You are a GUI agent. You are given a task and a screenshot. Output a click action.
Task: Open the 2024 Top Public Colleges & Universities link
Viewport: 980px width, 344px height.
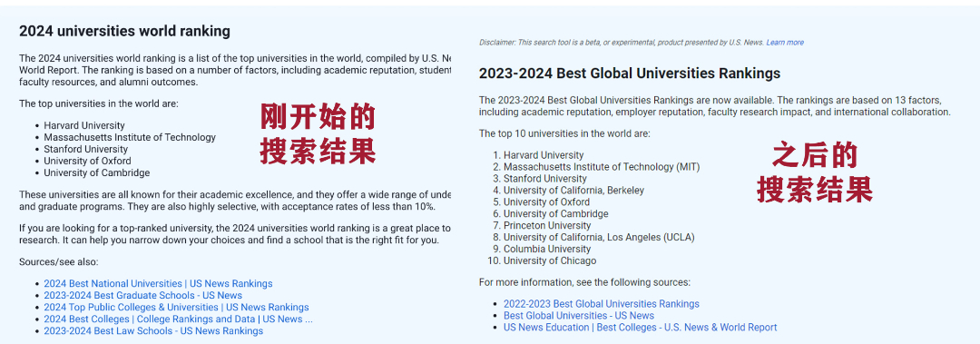[x=176, y=307]
